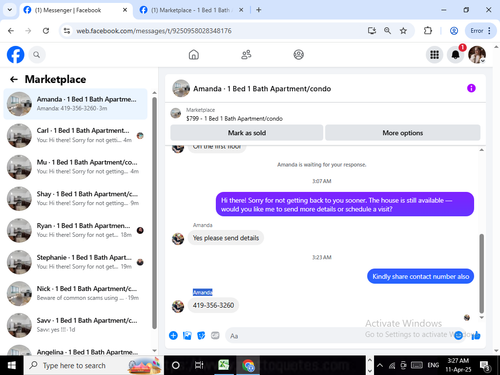Send a thumbs up like
This screenshot has width=500, height=375.
(476, 335)
